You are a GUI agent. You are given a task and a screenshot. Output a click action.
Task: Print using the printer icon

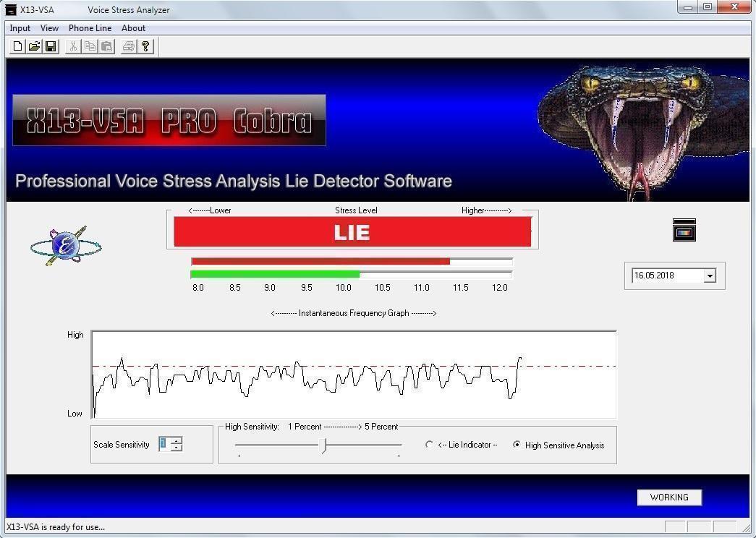click(129, 46)
